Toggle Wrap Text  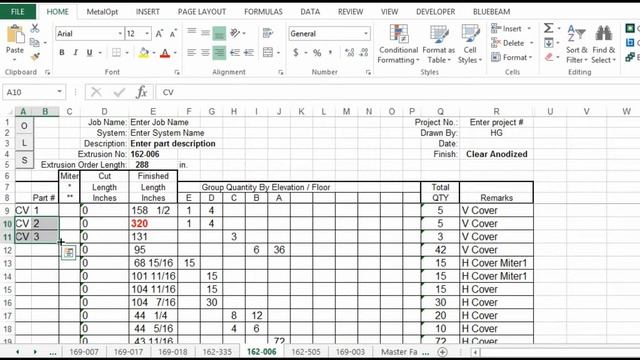pyautogui.click(x=268, y=33)
